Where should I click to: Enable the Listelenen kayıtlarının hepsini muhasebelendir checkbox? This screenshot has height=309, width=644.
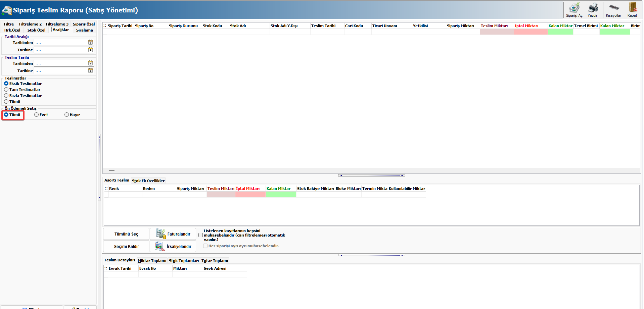(201, 235)
